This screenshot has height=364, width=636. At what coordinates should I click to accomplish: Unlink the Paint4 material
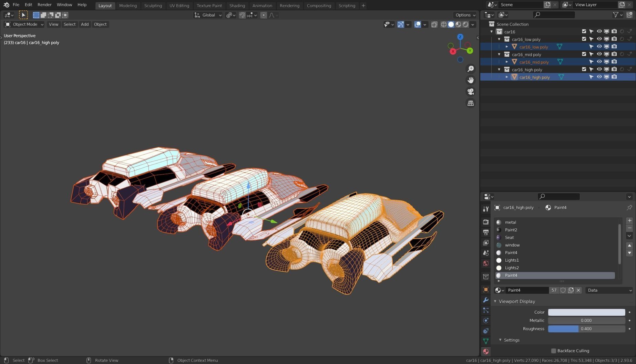click(578, 290)
